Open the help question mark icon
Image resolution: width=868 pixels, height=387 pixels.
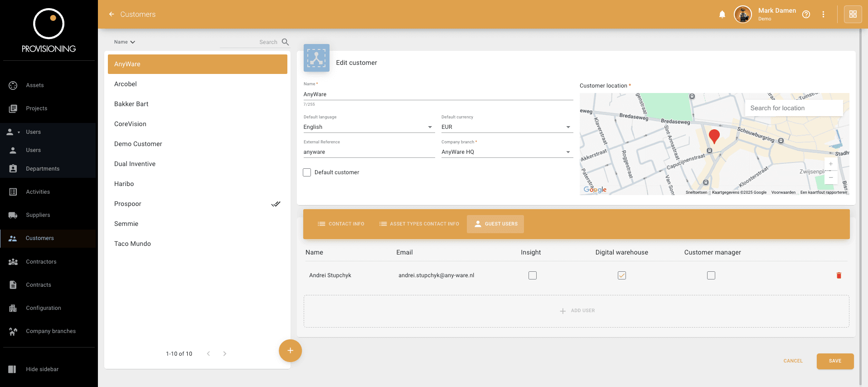point(806,15)
